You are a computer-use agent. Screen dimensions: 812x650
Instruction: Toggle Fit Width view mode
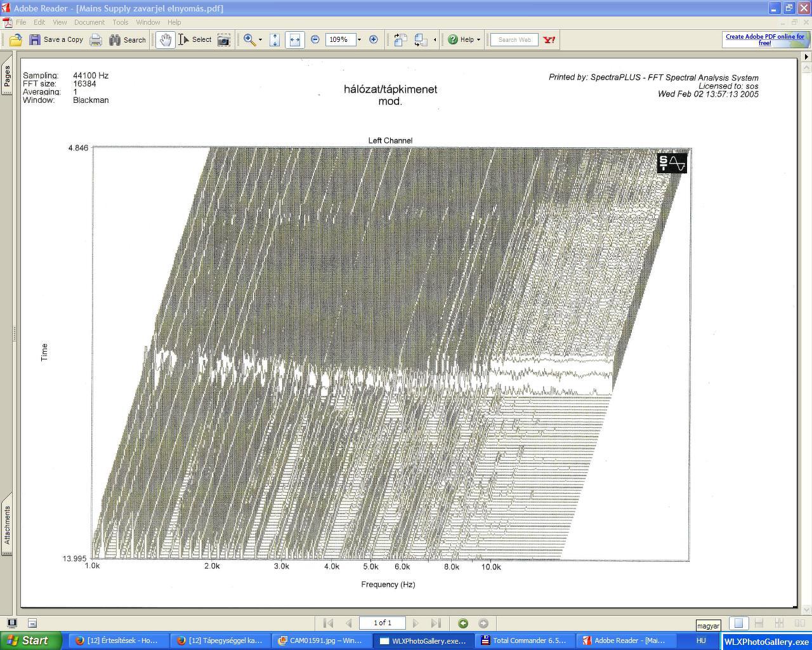tap(294, 40)
